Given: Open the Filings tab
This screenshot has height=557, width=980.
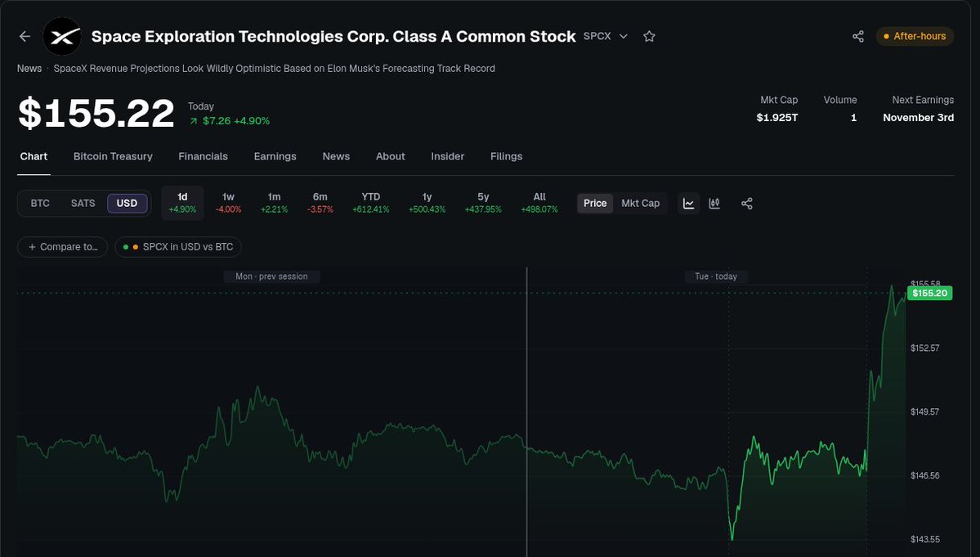Looking at the screenshot, I should click(506, 156).
